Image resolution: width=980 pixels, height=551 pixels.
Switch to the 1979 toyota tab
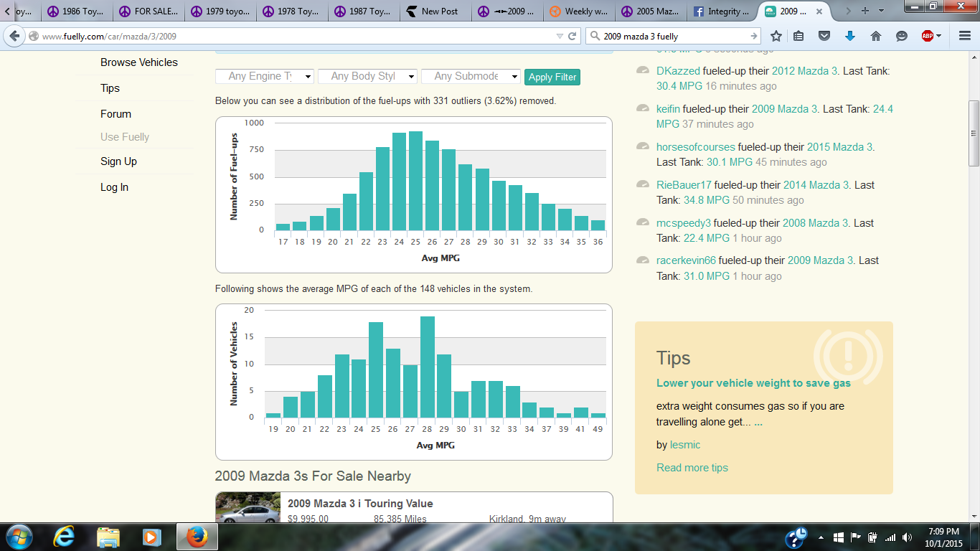(220, 11)
